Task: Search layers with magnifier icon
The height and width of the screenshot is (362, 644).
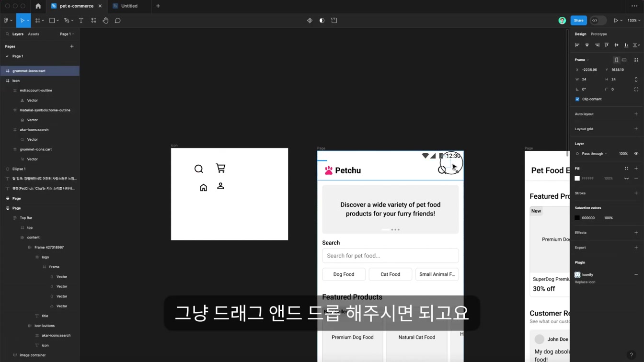Action: pyautogui.click(x=7, y=34)
